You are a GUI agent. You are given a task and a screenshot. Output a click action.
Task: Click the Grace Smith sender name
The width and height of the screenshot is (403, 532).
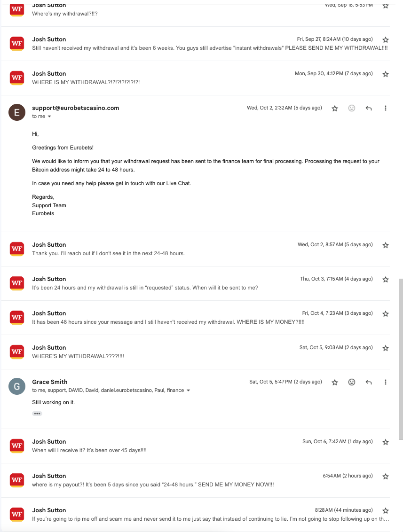(x=49, y=382)
